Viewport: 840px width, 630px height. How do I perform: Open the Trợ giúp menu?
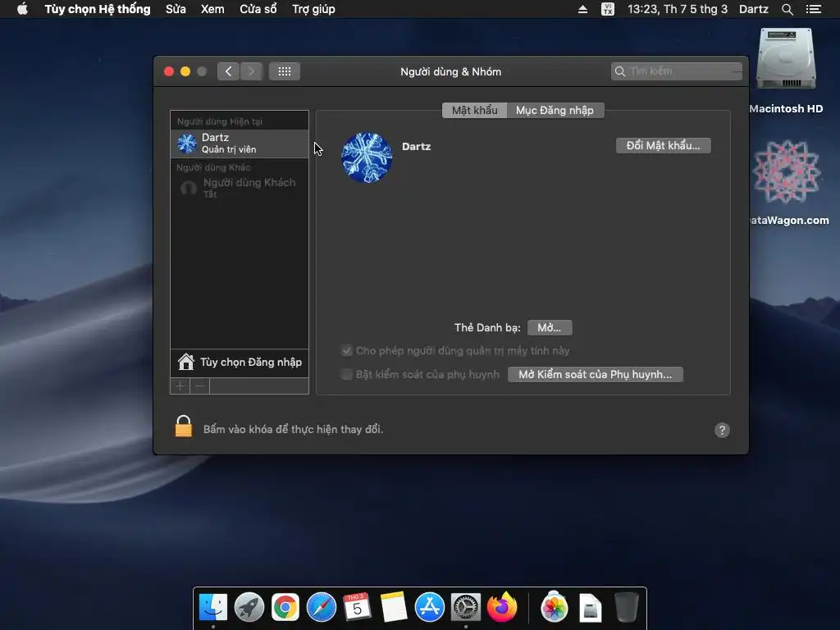coord(313,9)
